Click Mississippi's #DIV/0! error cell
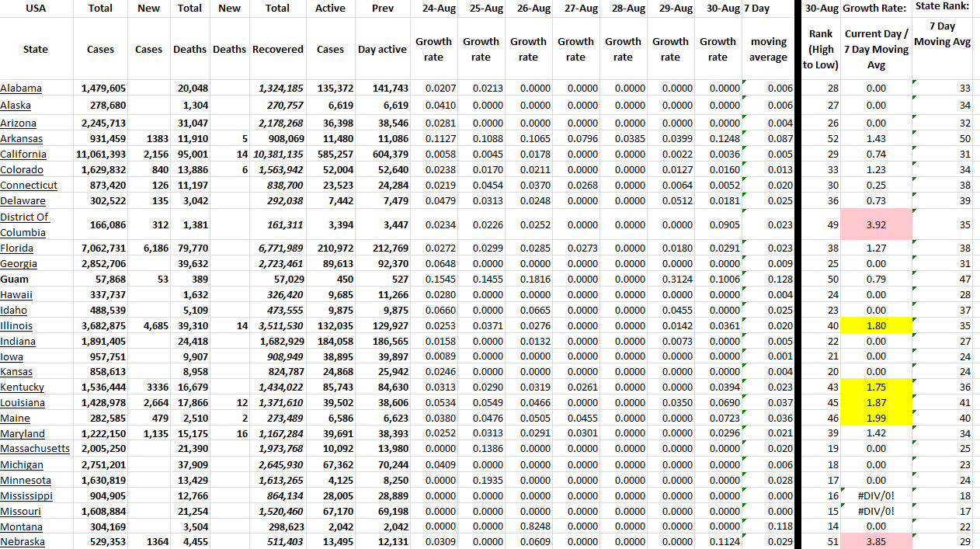 (x=876, y=495)
